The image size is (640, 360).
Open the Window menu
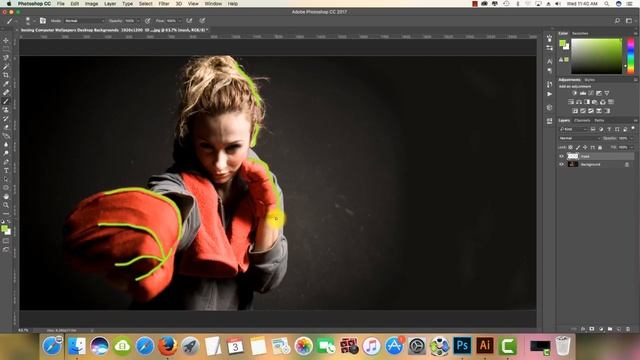pos(213,4)
